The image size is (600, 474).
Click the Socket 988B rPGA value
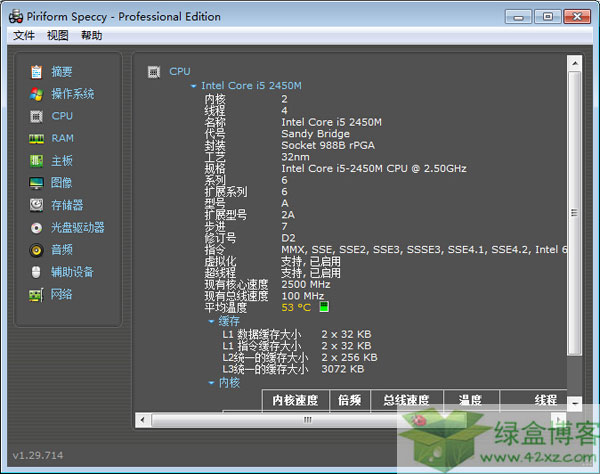(328, 145)
